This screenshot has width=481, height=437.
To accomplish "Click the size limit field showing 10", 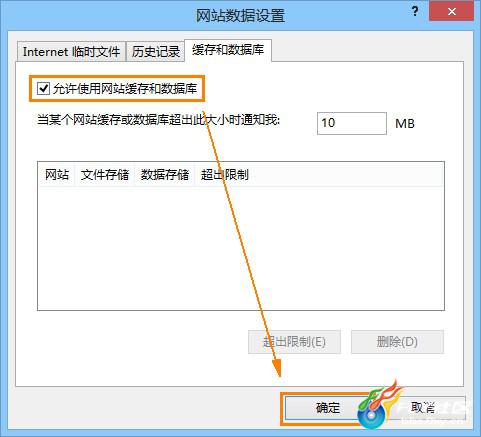I will [352, 123].
